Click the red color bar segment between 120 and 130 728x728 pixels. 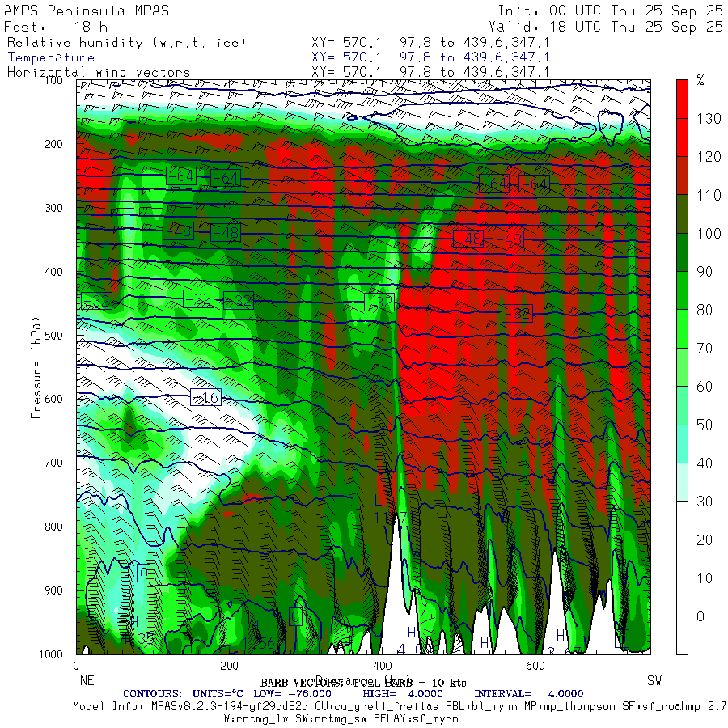682,138
